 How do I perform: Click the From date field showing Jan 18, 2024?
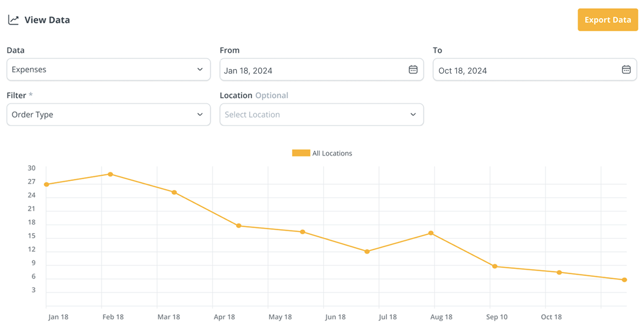click(x=311, y=70)
